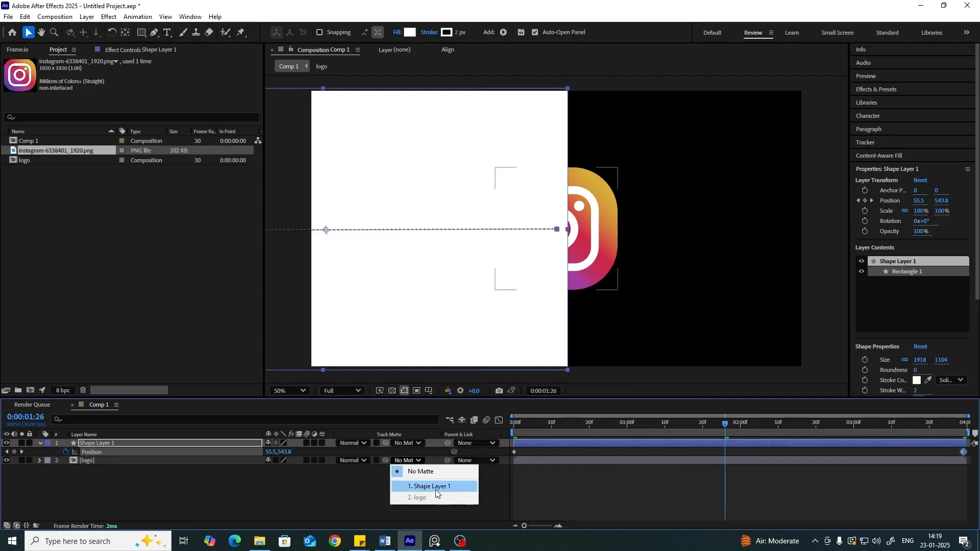The image size is (980, 551).
Task: Select the Eraser tool
Action: pos(209,33)
